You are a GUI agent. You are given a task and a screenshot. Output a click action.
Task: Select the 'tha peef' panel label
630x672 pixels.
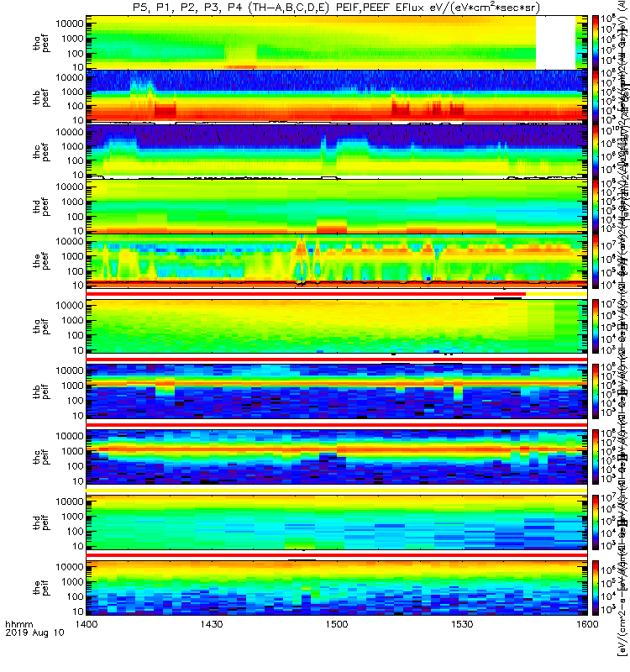pos(41,43)
